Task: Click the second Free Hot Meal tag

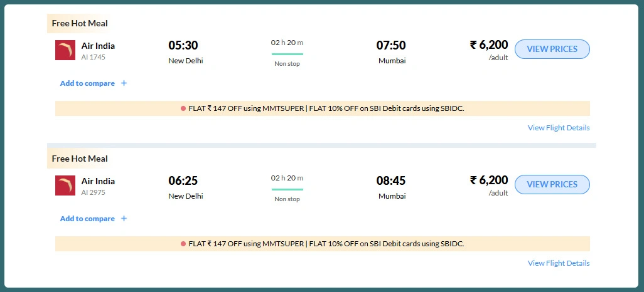Action: 80,159
